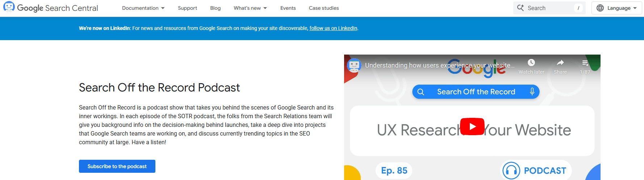Image resolution: width=644 pixels, height=180 pixels.
Task: Click the channel avatar on the video
Action: [x=354, y=65]
